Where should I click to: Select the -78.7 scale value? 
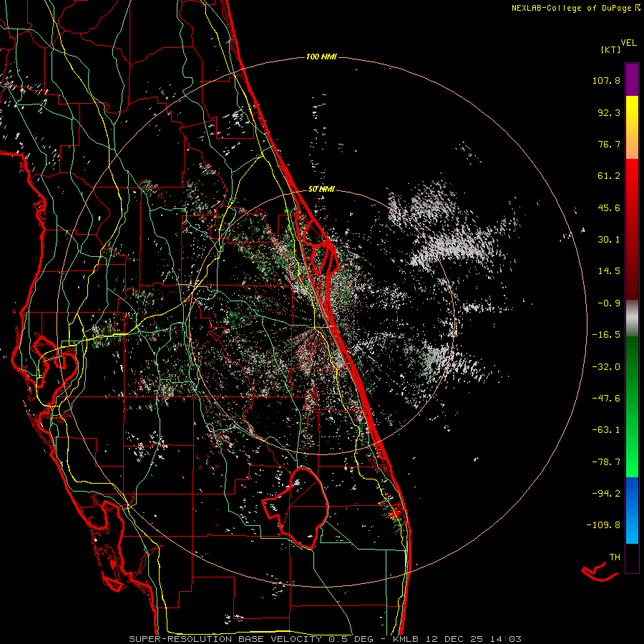[x=606, y=462]
